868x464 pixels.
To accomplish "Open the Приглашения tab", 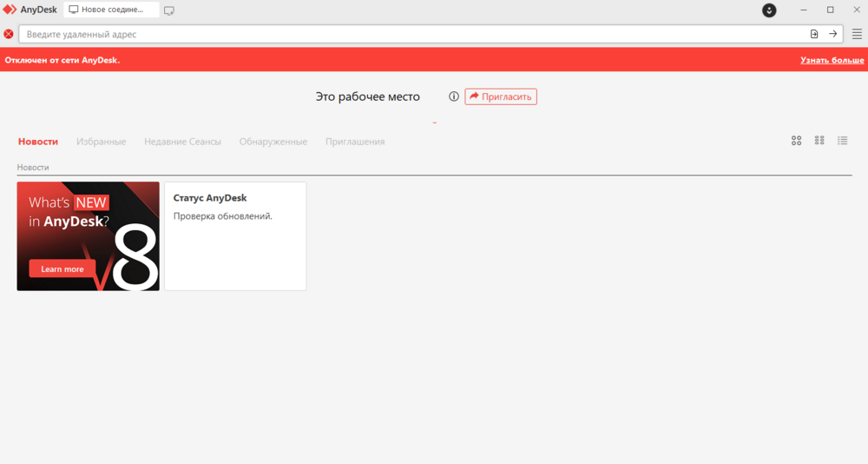I will pos(355,142).
